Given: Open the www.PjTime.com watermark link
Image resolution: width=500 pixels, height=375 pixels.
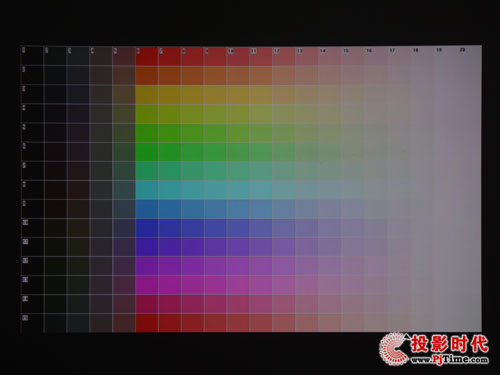Looking at the screenshot, I should pos(449,359).
